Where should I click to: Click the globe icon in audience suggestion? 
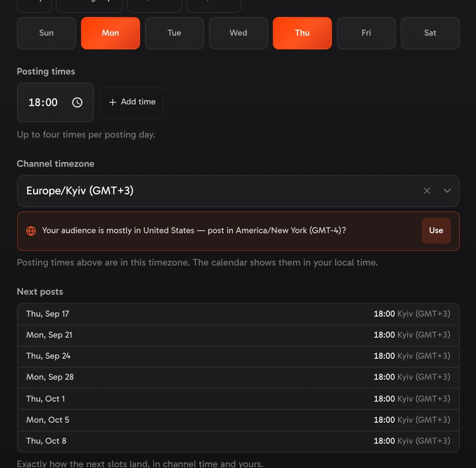pyautogui.click(x=31, y=231)
